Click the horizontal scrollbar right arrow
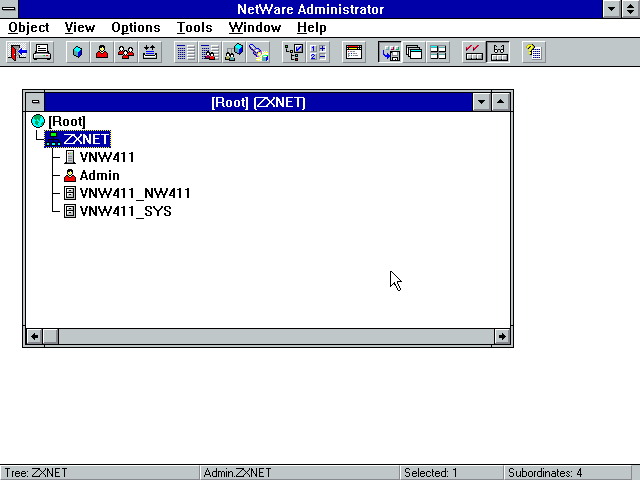 click(502, 336)
